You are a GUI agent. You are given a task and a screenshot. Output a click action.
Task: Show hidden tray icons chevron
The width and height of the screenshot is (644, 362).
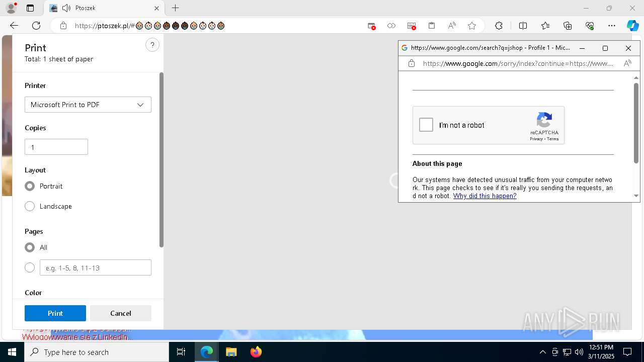click(542, 352)
